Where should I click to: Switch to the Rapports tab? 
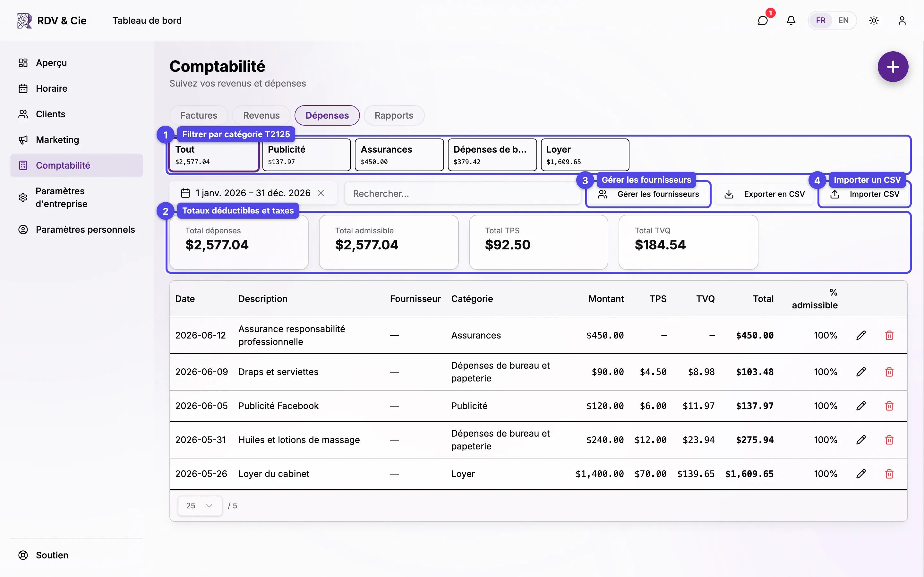(x=394, y=115)
